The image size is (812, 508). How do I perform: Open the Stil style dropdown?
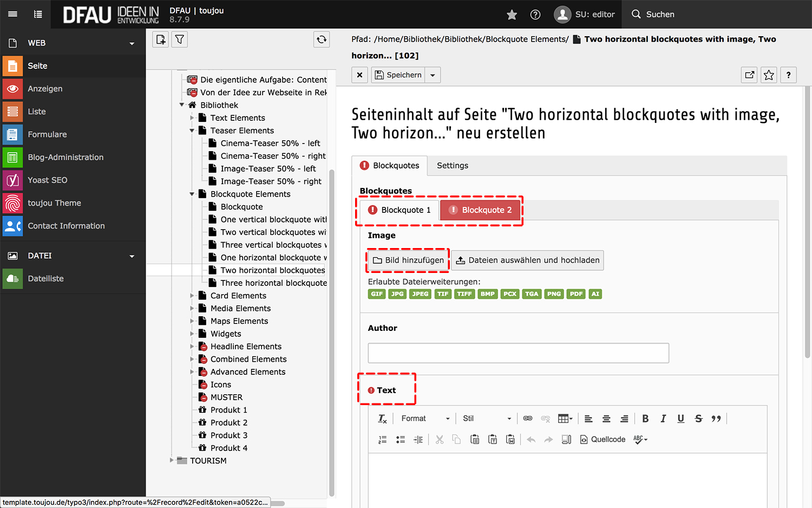pos(487,419)
